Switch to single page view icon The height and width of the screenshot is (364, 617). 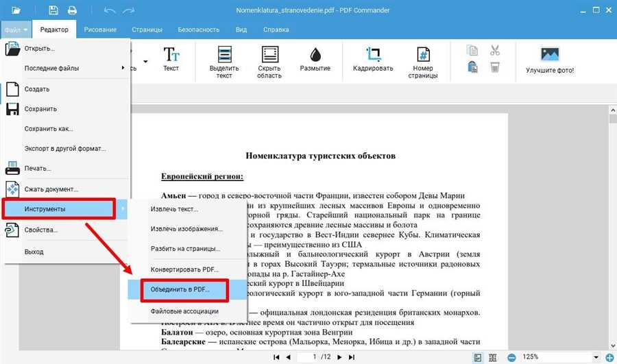478,357
